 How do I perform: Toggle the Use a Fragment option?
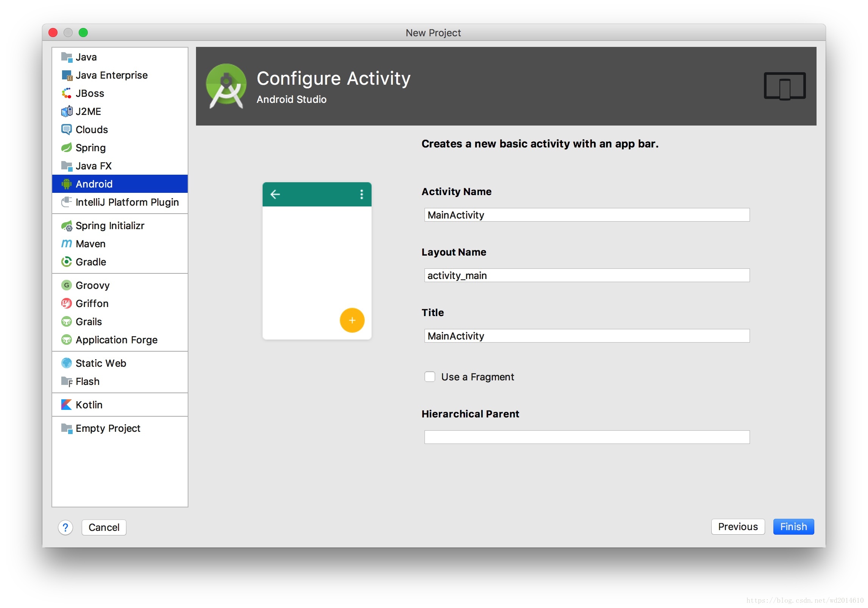(x=429, y=377)
